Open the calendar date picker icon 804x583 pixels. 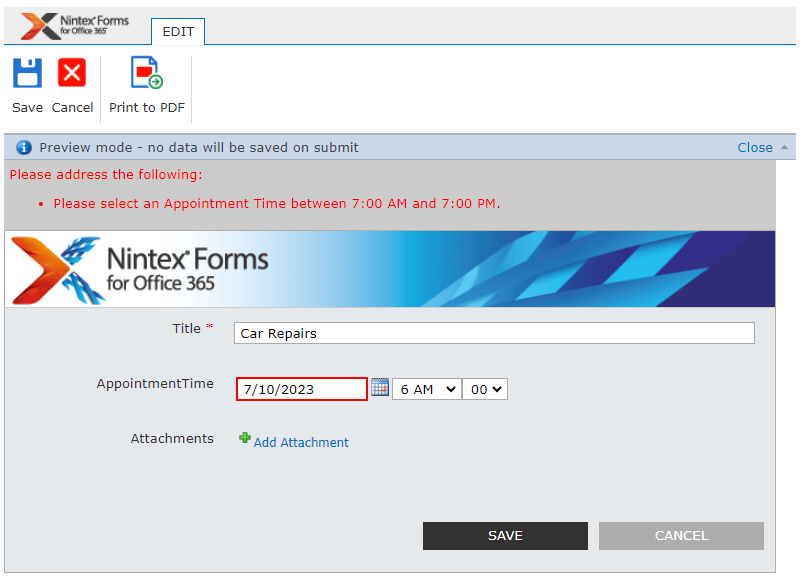coord(379,388)
